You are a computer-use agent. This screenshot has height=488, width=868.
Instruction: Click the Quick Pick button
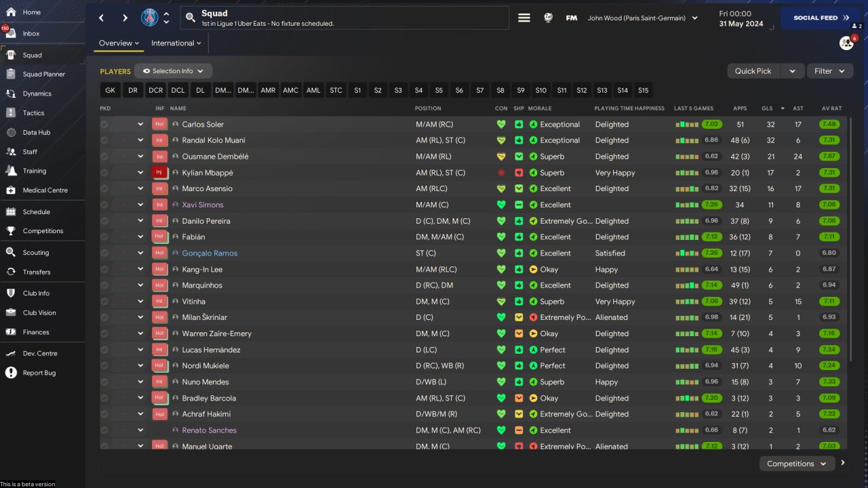pyautogui.click(x=753, y=71)
